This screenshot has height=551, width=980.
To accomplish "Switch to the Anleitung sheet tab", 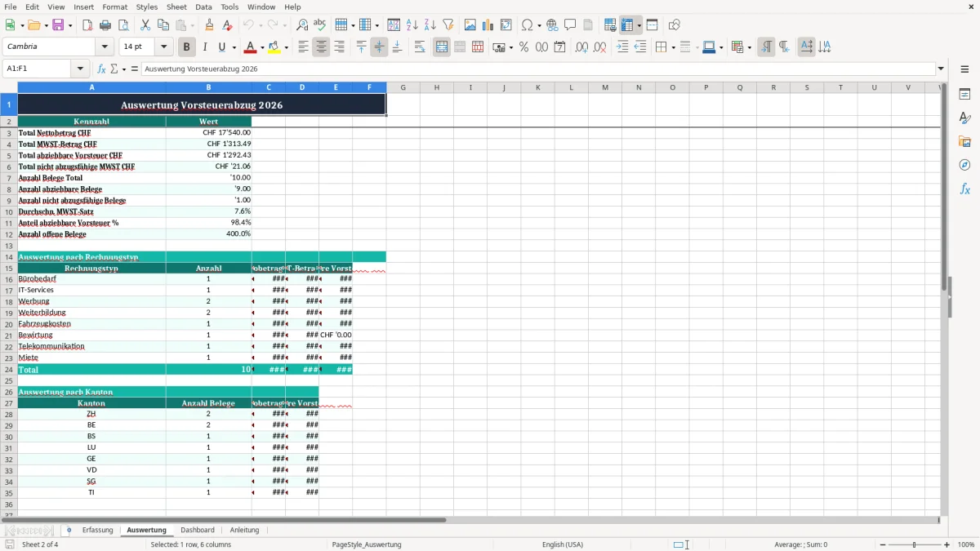I will (244, 530).
